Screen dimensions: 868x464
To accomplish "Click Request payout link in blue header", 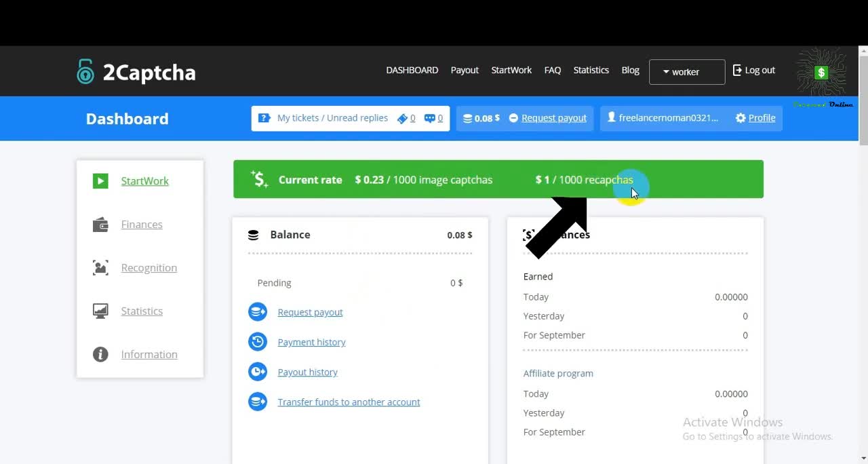I will point(554,118).
